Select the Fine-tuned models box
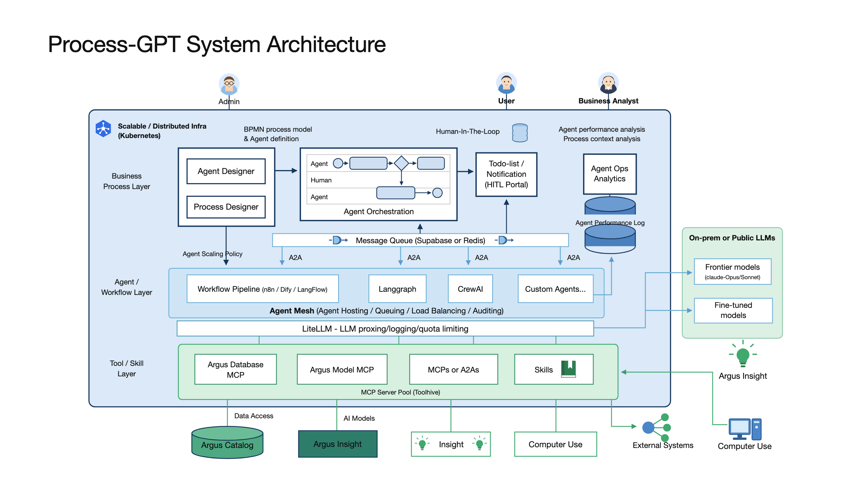Screen dimensions: 868x485 pos(733,310)
